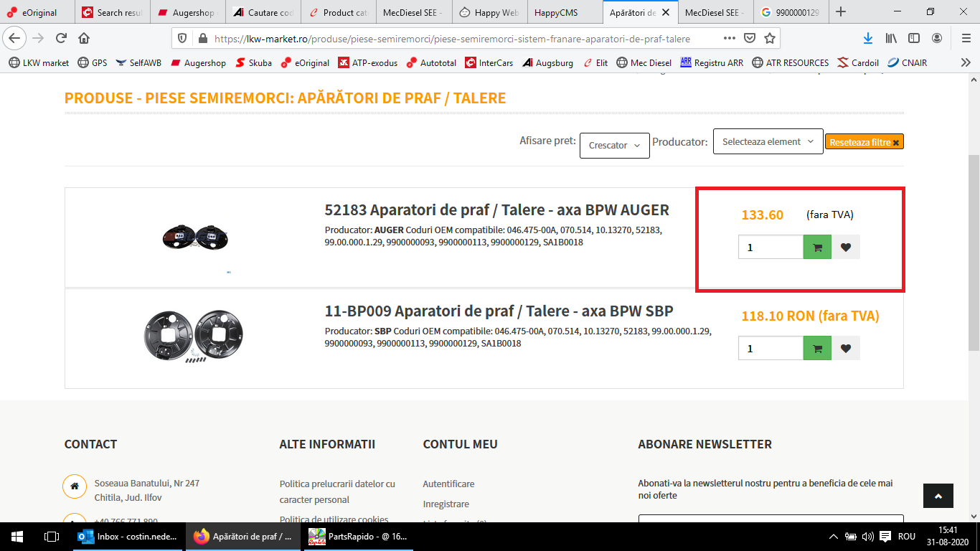Image resolution: width=980 pixels, height=551 pixels.
Task: Open the Inregistrare link
Action: (x=446, y=504)
